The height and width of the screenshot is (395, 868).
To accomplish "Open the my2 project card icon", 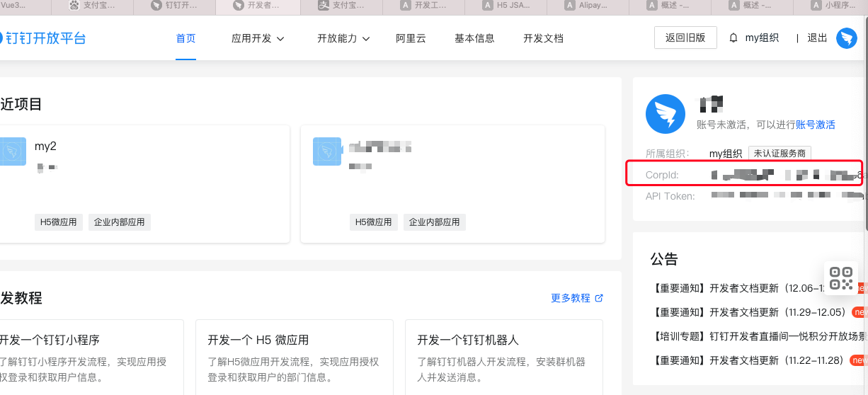I will (13, 151).
